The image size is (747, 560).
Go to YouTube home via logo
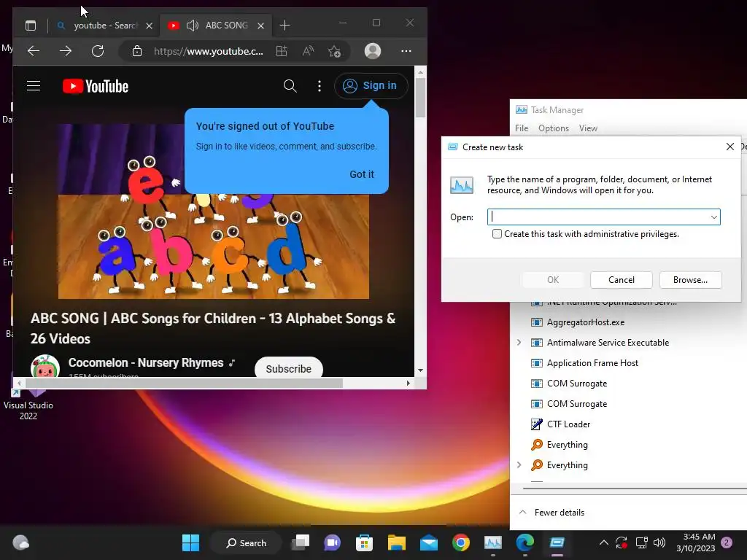pyautogui.click(x=96, y=86)
